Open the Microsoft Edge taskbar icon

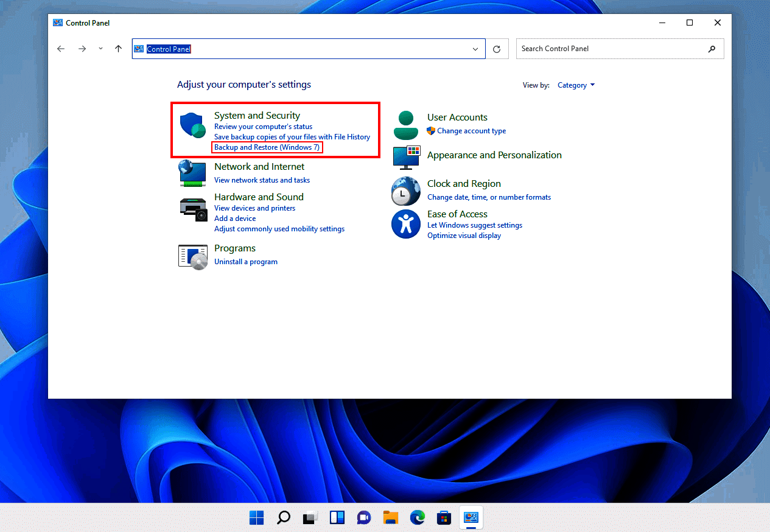point(417,517)
